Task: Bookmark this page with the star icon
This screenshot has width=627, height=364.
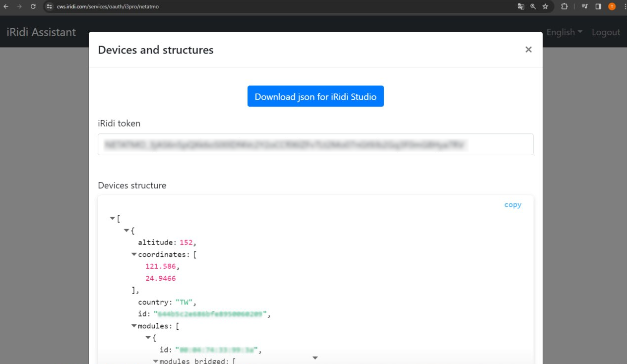Action: pyautogui.click(x=546, y=6)
